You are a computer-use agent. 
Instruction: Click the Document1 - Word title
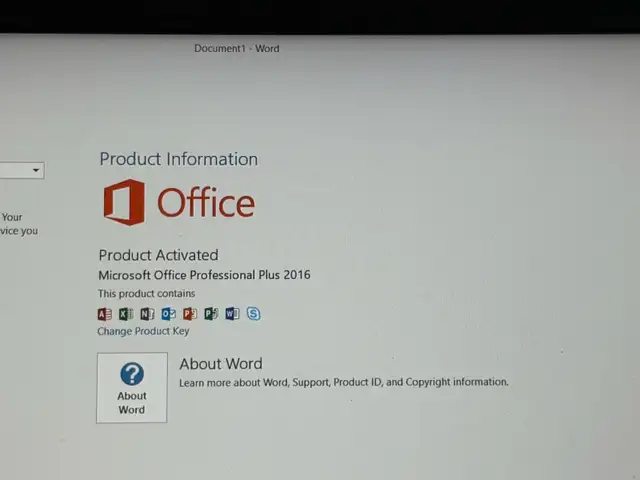237,49
